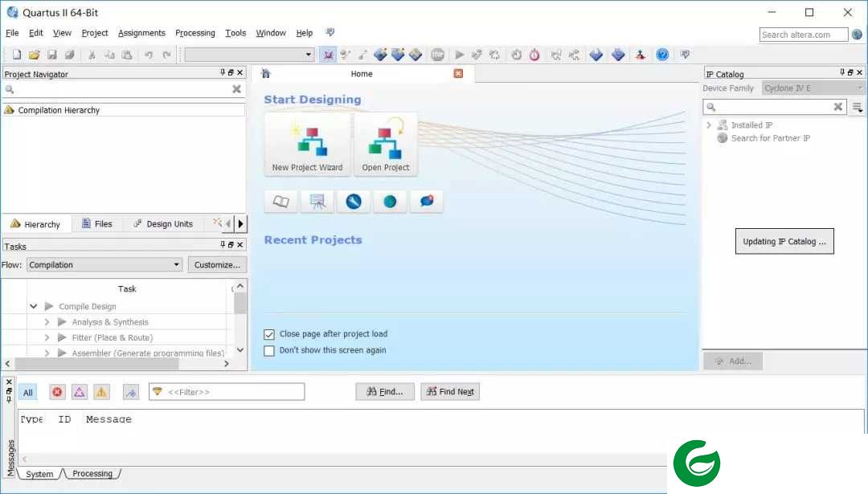Click the feedback icon at toolbar end

pos(685,54)
